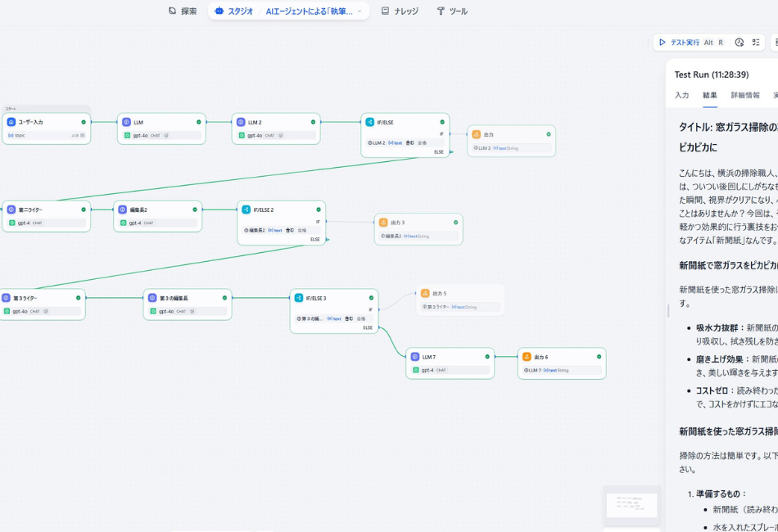Select the 結果 tab in Test Run
The width and height of the screenshot is (778, 532).
pos(709,96)
